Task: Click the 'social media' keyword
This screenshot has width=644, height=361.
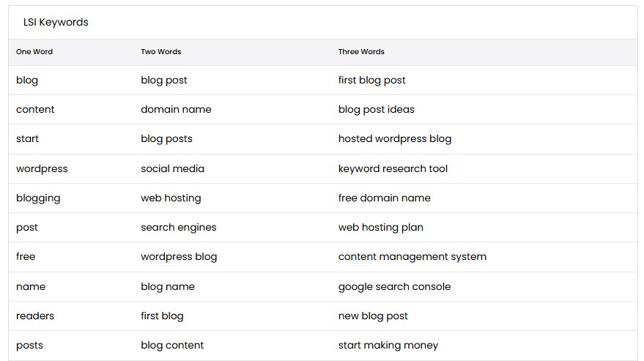Action: pyautogui.click(x=172, y=169)
